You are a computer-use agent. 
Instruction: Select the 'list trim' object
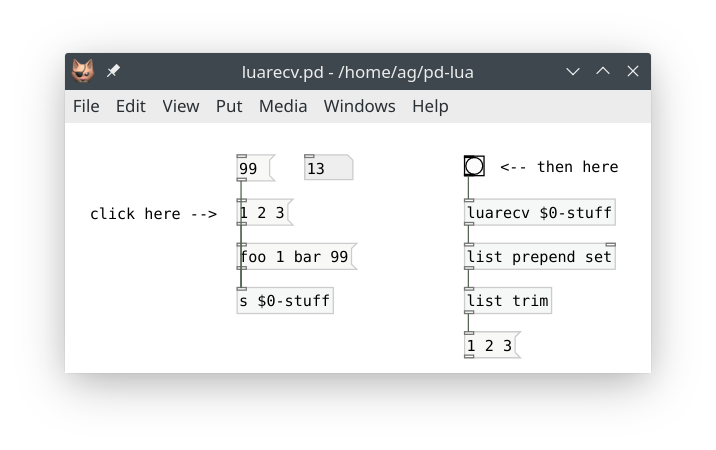(x=507, y=301)
